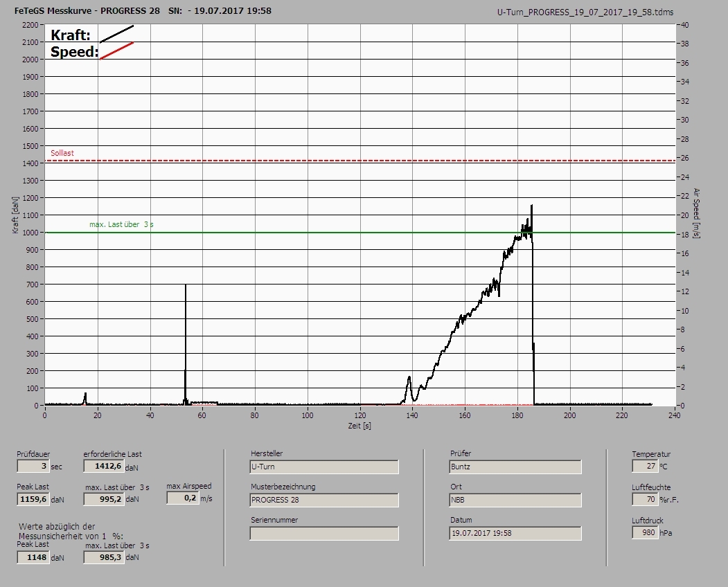Screen dimensions: 728x587
Task: Click the file name U-Turn_PROGRESS_19_07_2017_19_58.tdms
Action: tap(585, 12)
